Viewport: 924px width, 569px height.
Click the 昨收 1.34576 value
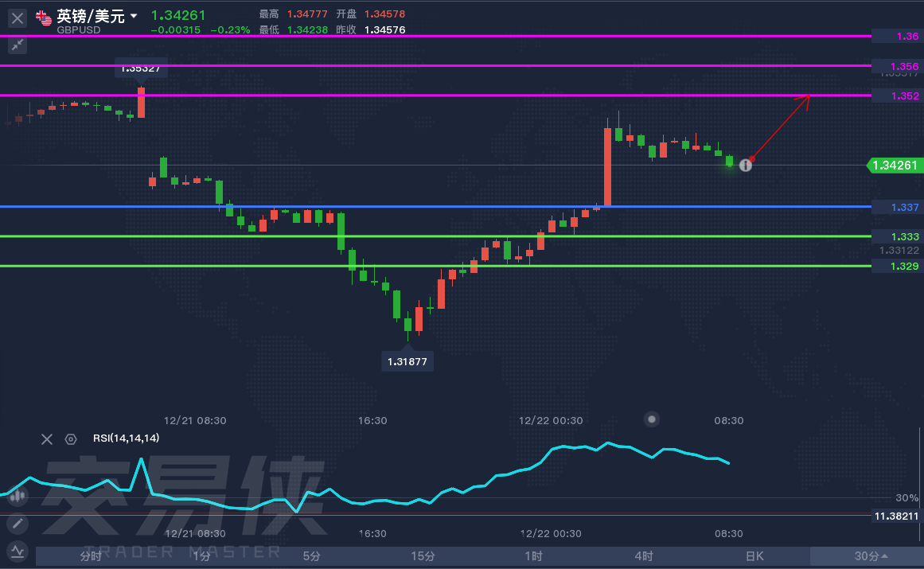pyautogui.click(x=385, y=30)
